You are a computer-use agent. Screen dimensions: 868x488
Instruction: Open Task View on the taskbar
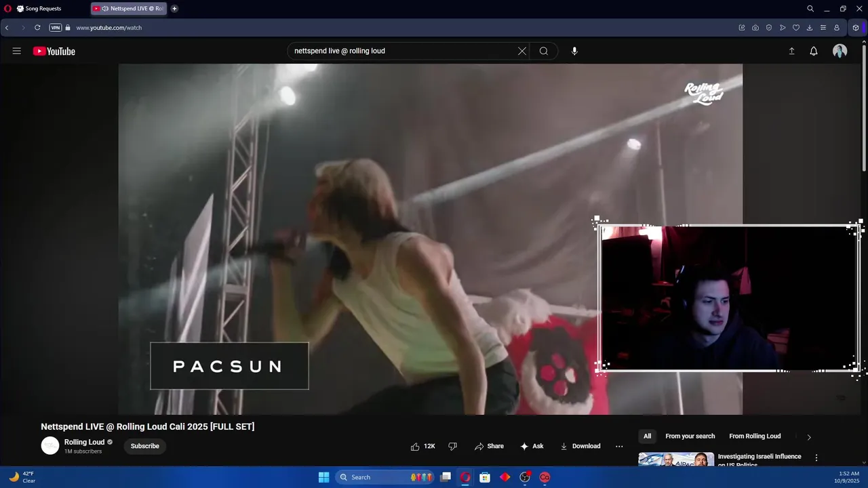[x=446, y=477]
